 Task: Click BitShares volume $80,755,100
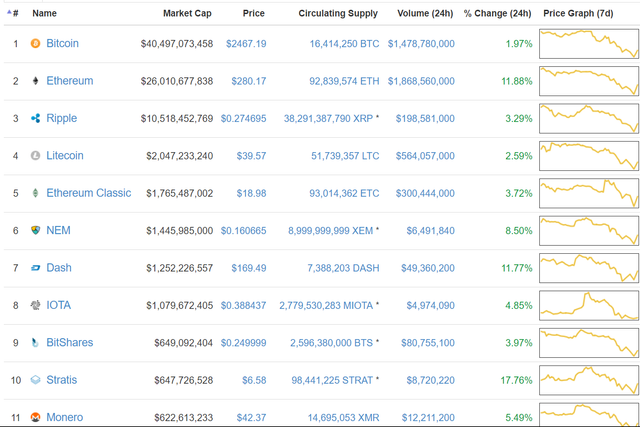[x=428, y=343]
